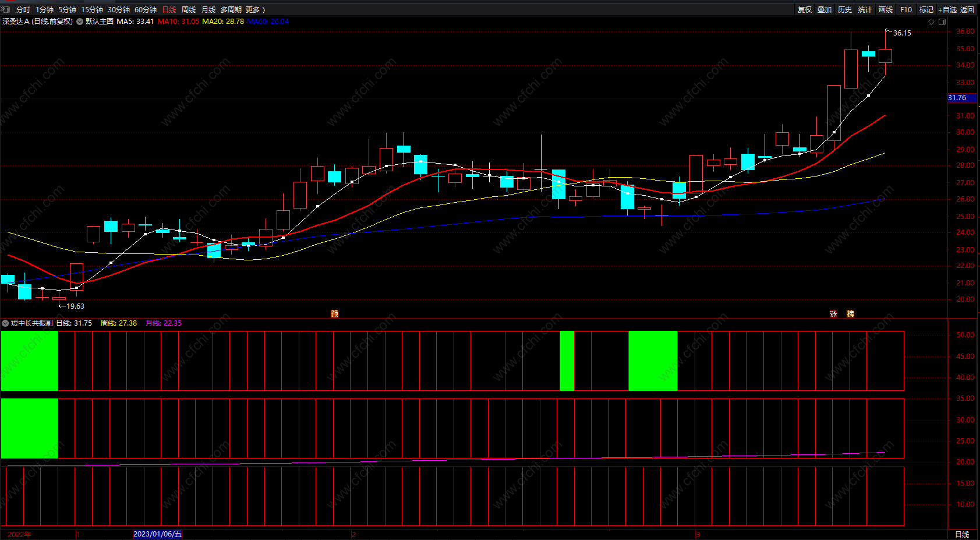Click the 预 marker icon under the chart
980x540 pixels.
334,313
